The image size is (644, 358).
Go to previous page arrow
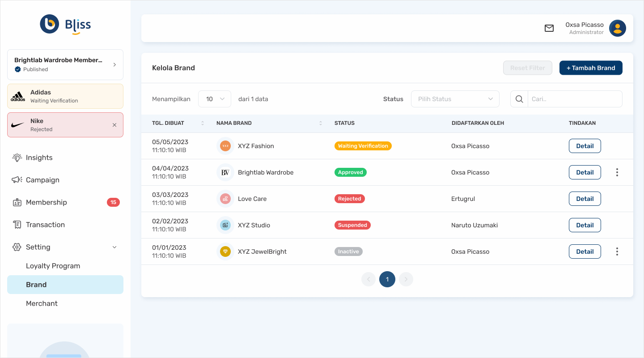click(x=369, y=279)
